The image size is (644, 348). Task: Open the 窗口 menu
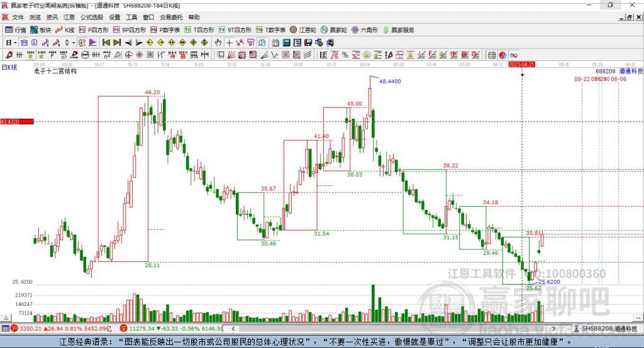point(148,17)
